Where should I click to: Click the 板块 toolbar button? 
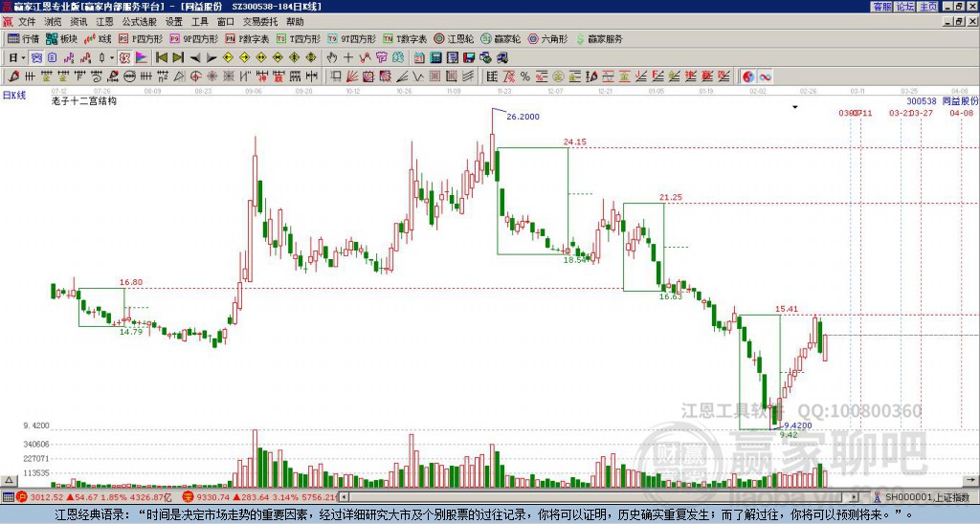coord(61,38)
